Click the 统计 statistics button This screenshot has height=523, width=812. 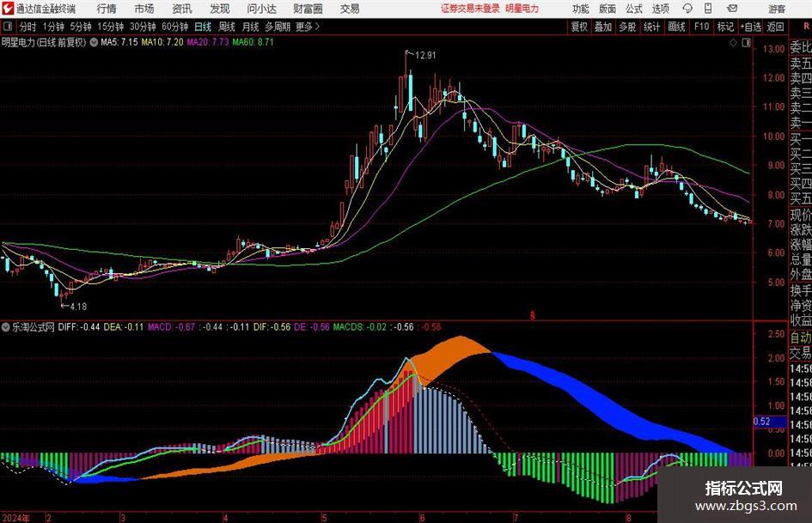(652, 27)
